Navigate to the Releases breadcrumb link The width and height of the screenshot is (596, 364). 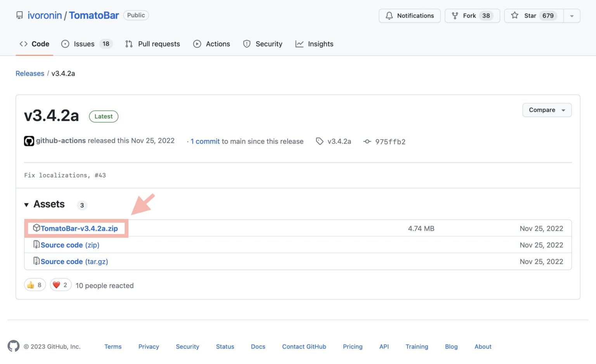(30, 73)
